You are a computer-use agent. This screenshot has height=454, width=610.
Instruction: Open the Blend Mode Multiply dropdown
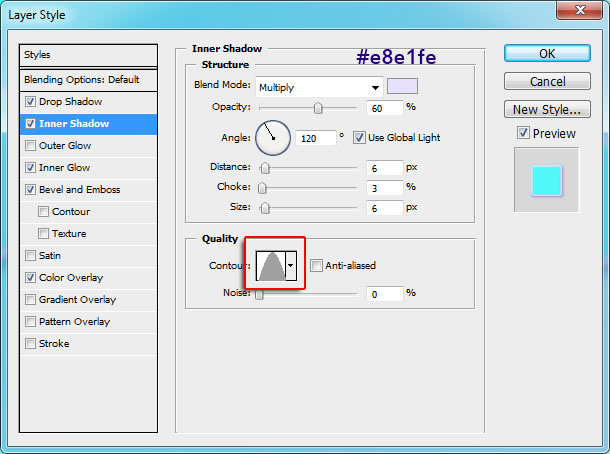[319, 87]
